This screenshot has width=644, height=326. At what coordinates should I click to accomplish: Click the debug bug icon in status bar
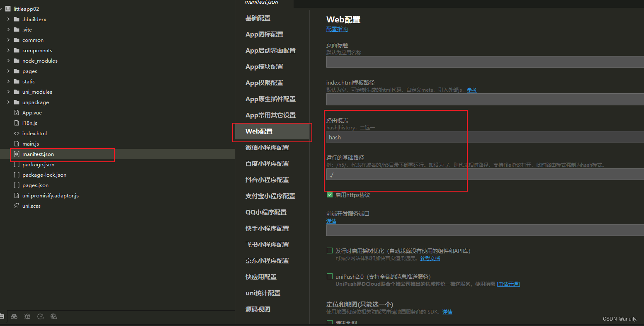pos(27,316)
